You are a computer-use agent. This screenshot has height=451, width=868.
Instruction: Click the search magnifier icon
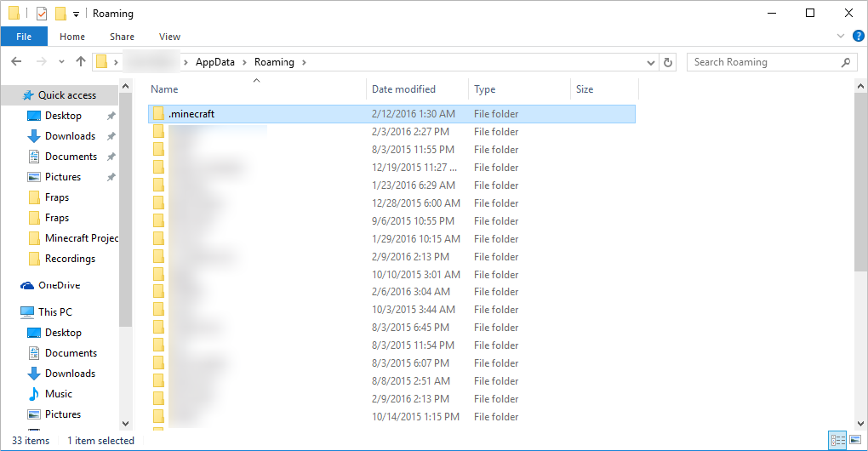pos(846,62)
